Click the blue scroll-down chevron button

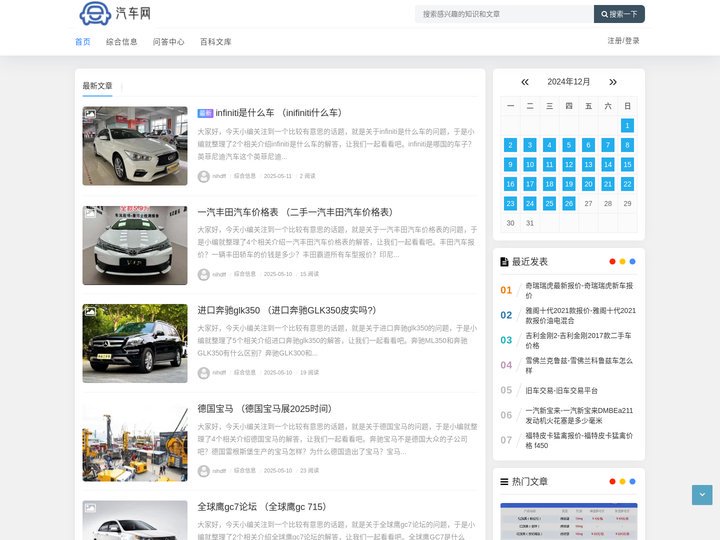pos(702,495)
